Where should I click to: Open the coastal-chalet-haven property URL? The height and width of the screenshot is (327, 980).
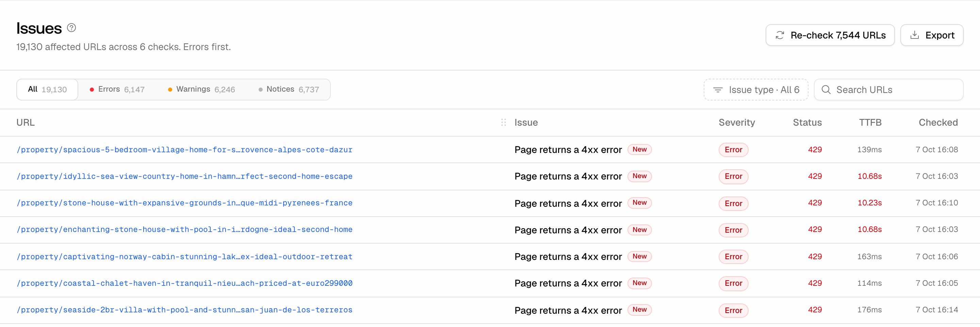coord(184,284)
